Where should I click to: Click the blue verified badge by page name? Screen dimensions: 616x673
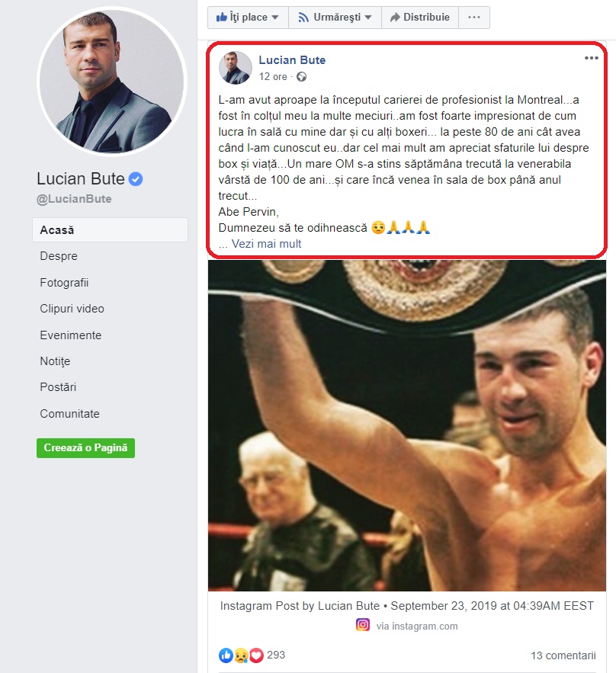pyautogui.click(x=136, y=179)
